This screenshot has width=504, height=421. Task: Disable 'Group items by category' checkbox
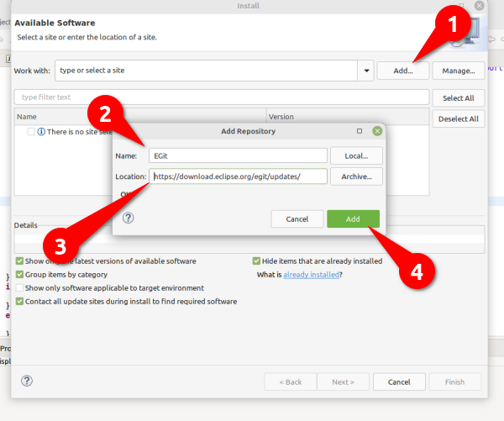click(x=19, y=275)
